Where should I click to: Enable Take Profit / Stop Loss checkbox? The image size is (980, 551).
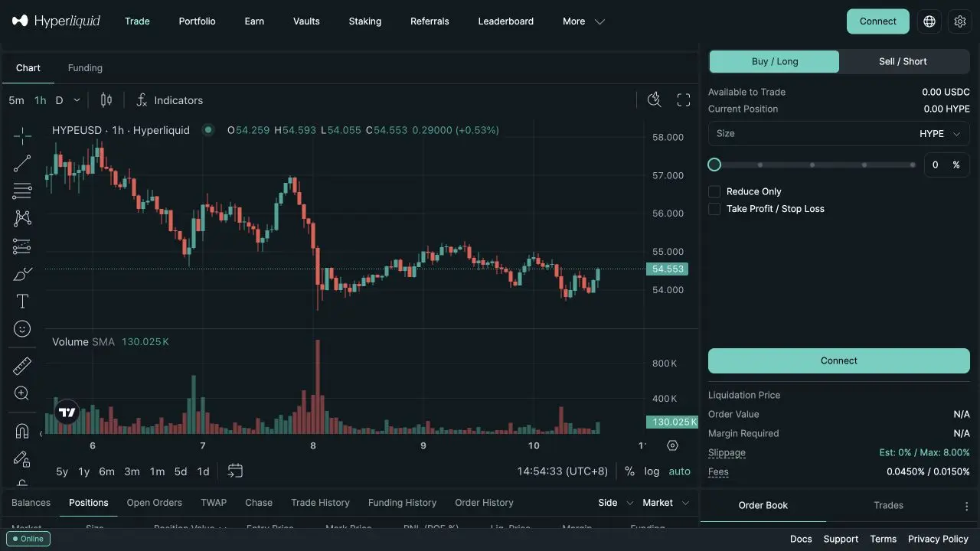coord(714,209)
